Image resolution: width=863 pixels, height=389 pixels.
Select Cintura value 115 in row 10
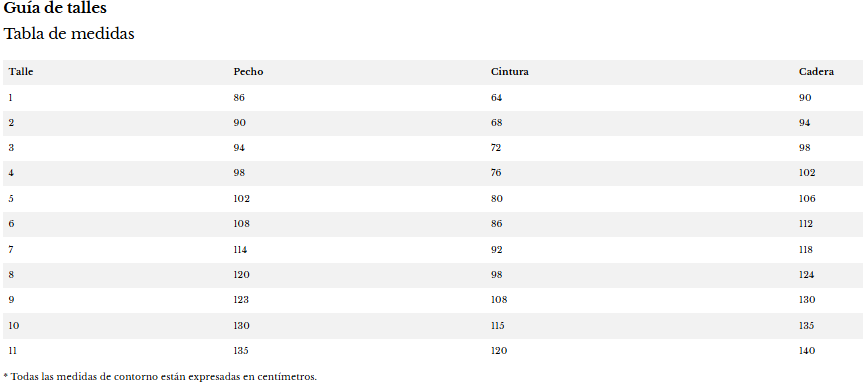pyautogui.click(x=498, y=326)
